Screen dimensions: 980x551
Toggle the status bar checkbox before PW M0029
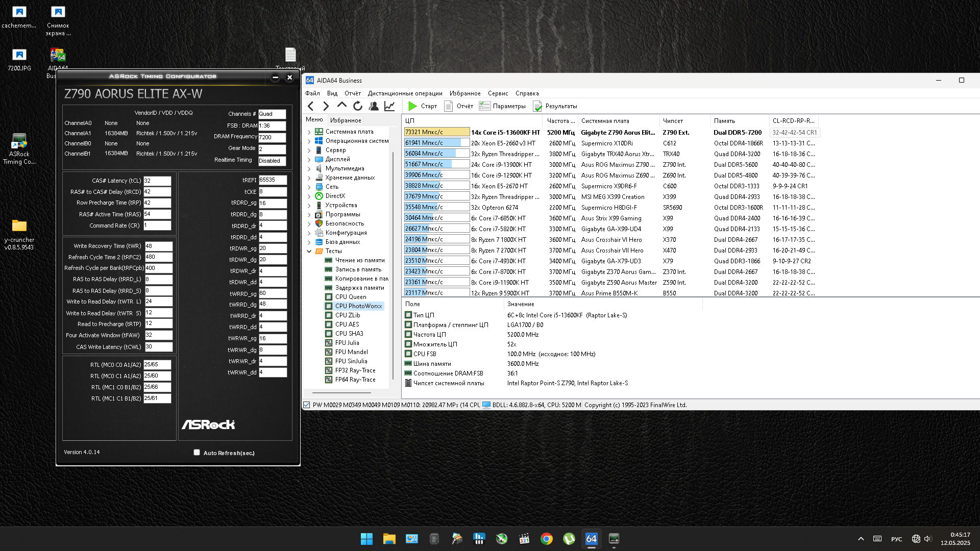[307, 405]
